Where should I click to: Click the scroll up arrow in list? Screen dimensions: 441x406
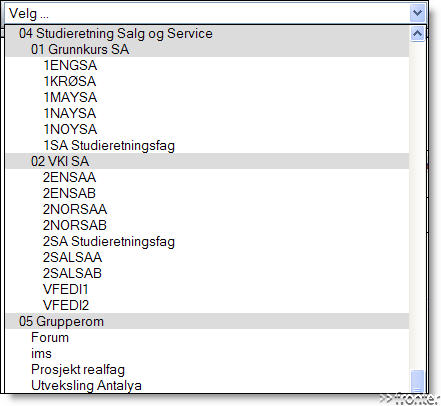click(x=417, y=34)
